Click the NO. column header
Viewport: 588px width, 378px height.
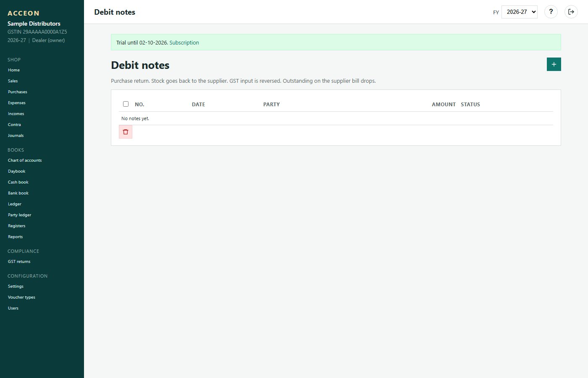point(139,105)
